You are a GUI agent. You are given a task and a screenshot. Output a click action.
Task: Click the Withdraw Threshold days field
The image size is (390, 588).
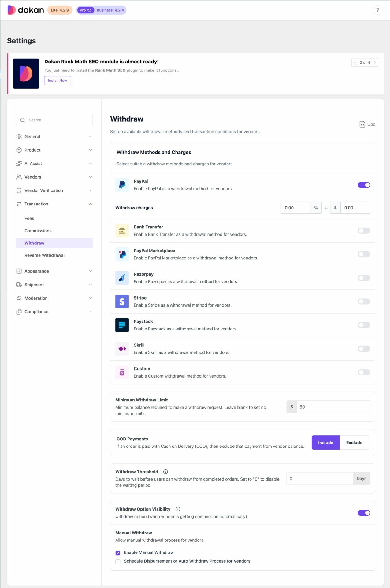[x=320, y=478]
